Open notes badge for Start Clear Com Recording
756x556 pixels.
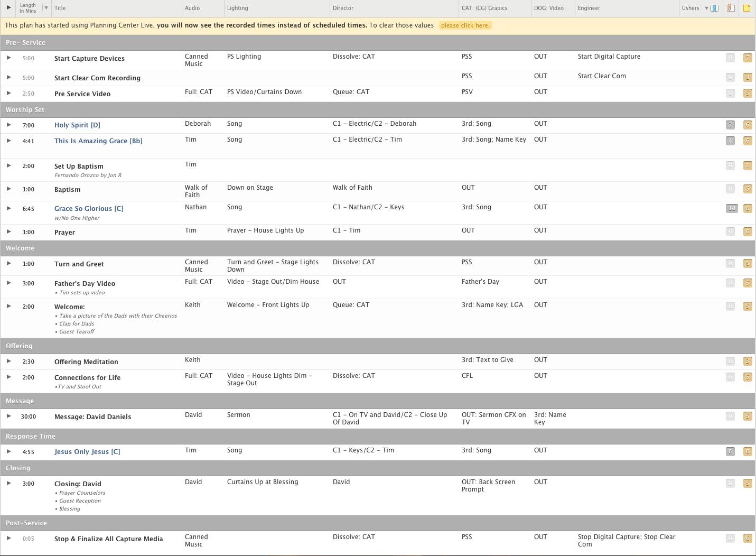pyautogui.click(x=748, y=77)
